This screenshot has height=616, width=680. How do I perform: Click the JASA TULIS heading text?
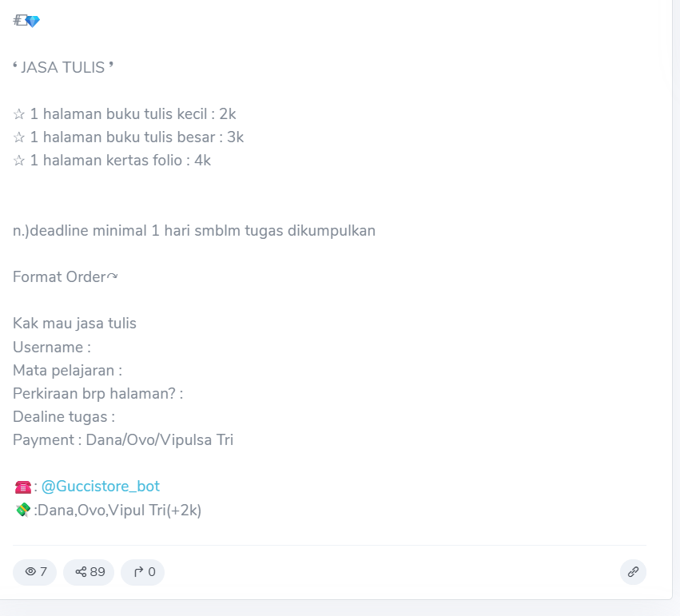(63, 67)
